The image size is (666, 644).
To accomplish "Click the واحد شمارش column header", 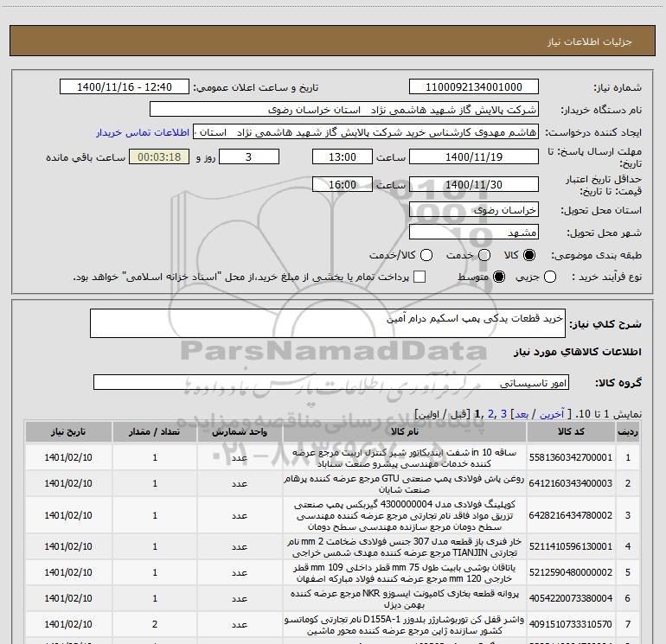I will (240, 431).
